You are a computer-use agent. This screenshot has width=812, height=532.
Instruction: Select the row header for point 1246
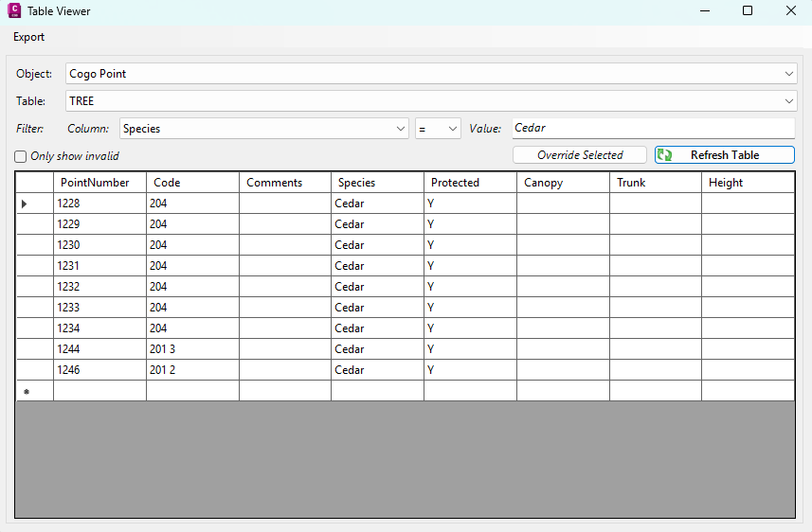(34, 370)
